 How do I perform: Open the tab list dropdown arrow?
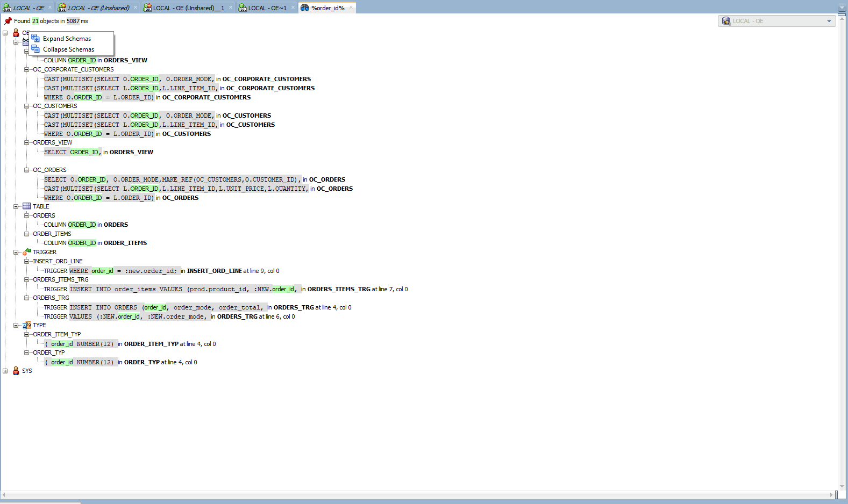pos(842,8)
